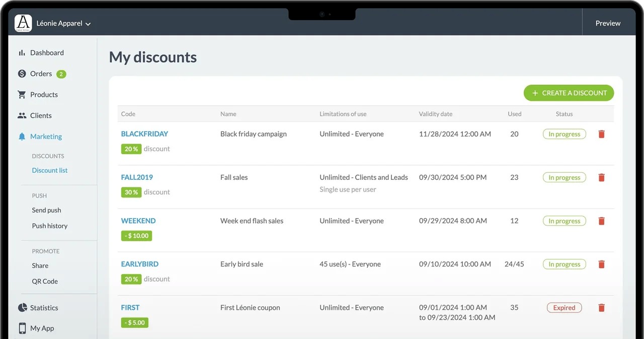Open the EARLYBIRD discount code link
Viewport: 644px width, 339px height.
139,264
